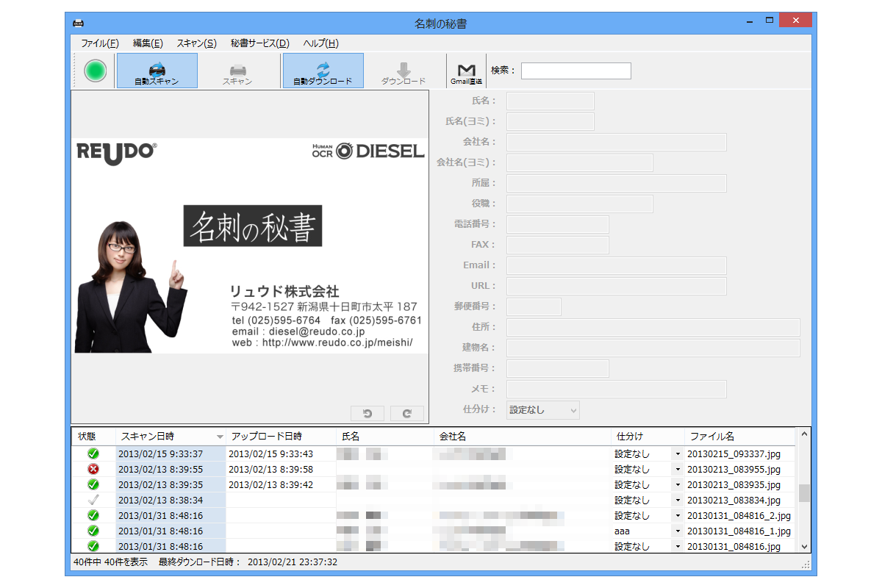Click the application icon in the title bar

(78, 22)
